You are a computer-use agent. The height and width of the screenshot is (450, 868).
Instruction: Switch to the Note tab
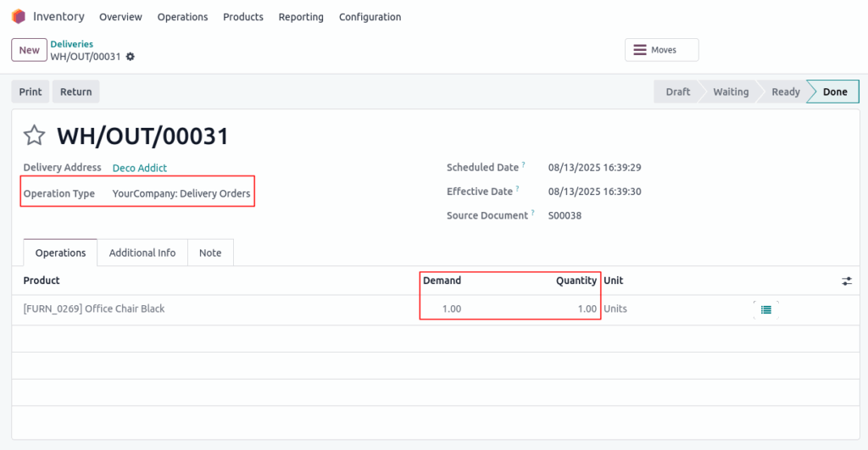(x=210, y=253)
